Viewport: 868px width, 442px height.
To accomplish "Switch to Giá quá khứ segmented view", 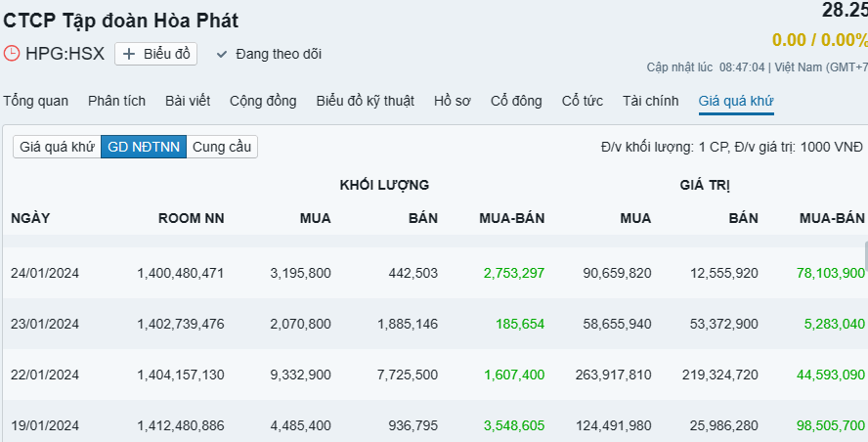I will point(57,147).
